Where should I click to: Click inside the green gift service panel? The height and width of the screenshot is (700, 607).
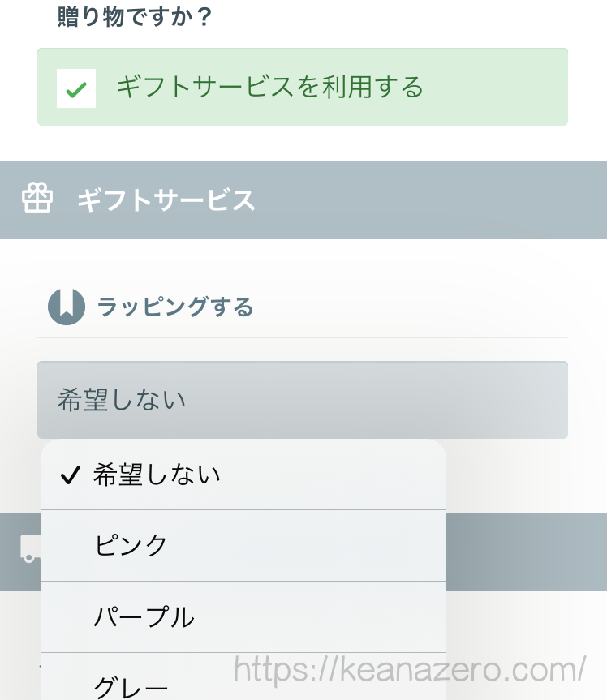pyautogui.click(x=303, y=85)
